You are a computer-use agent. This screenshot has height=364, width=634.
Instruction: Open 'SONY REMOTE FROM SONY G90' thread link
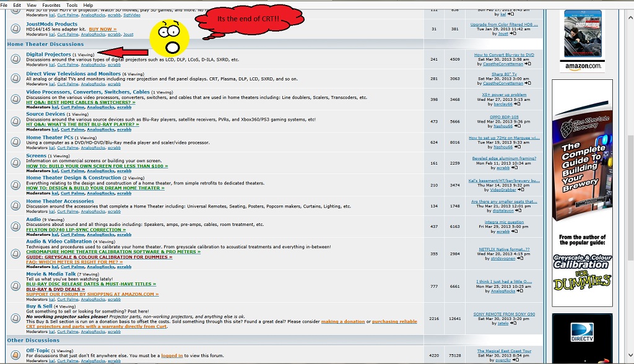point(504,314)
